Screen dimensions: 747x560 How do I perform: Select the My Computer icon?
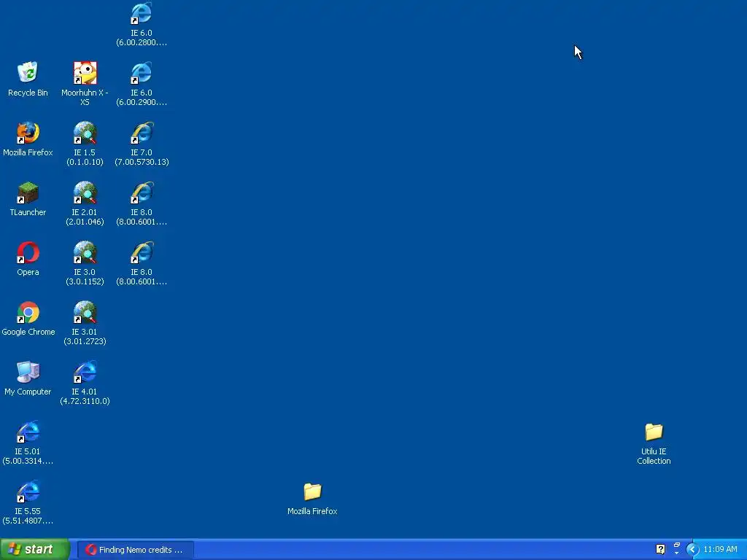[x=28, y=378]
